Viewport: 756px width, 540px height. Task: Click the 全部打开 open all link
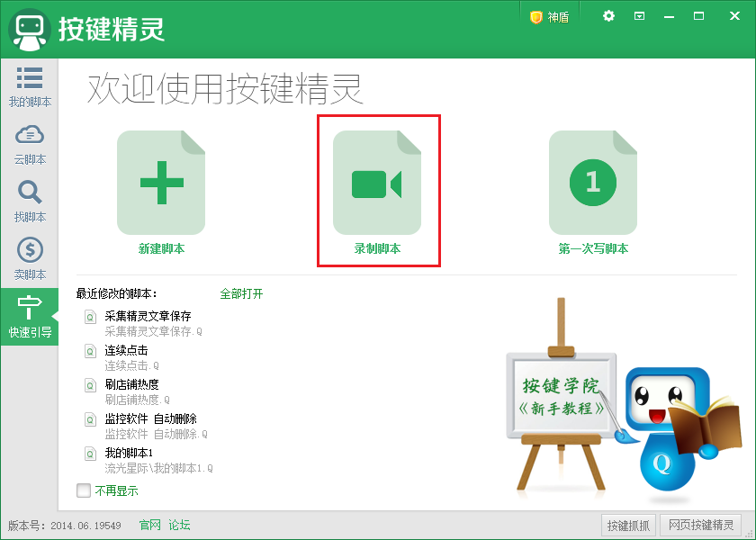click(x=241, y=293)
